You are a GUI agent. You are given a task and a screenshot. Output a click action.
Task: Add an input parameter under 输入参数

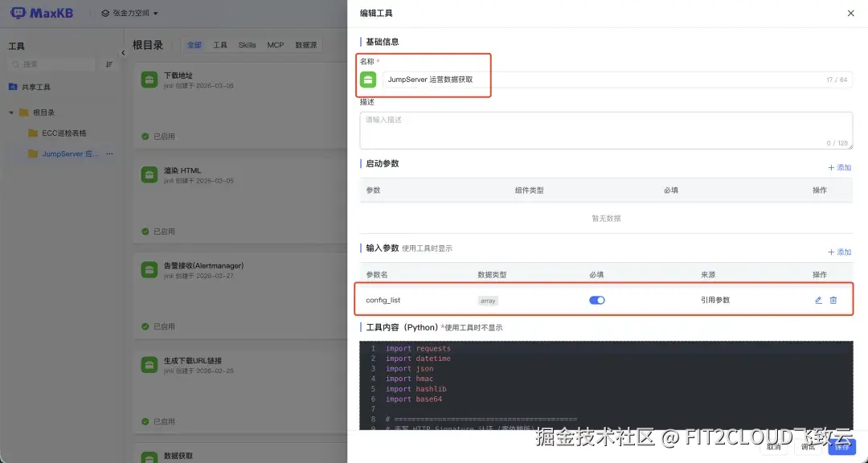pos(840,252)
